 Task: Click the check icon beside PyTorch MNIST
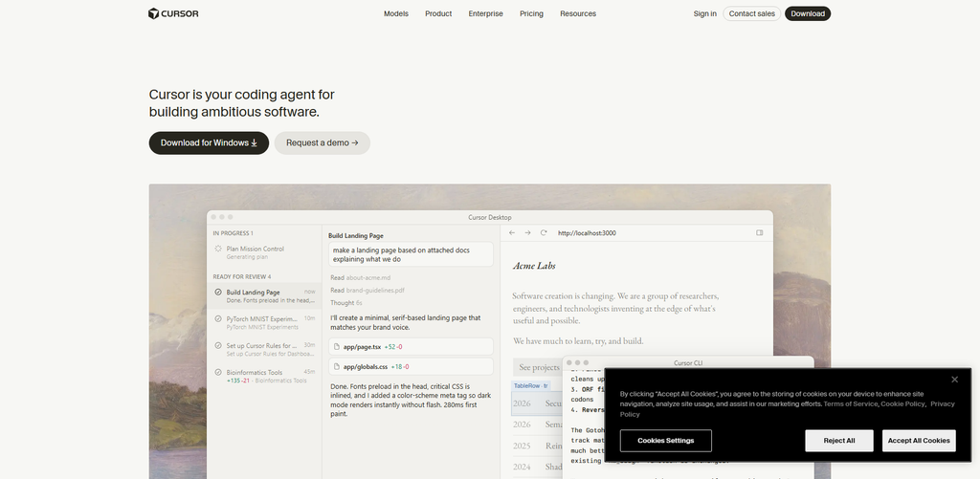pos(218,318)
